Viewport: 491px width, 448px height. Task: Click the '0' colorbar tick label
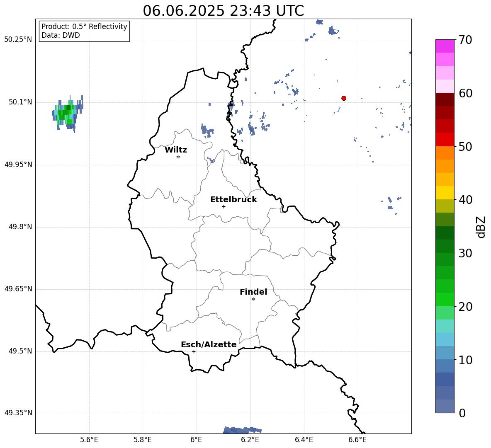tap(462, 413)
